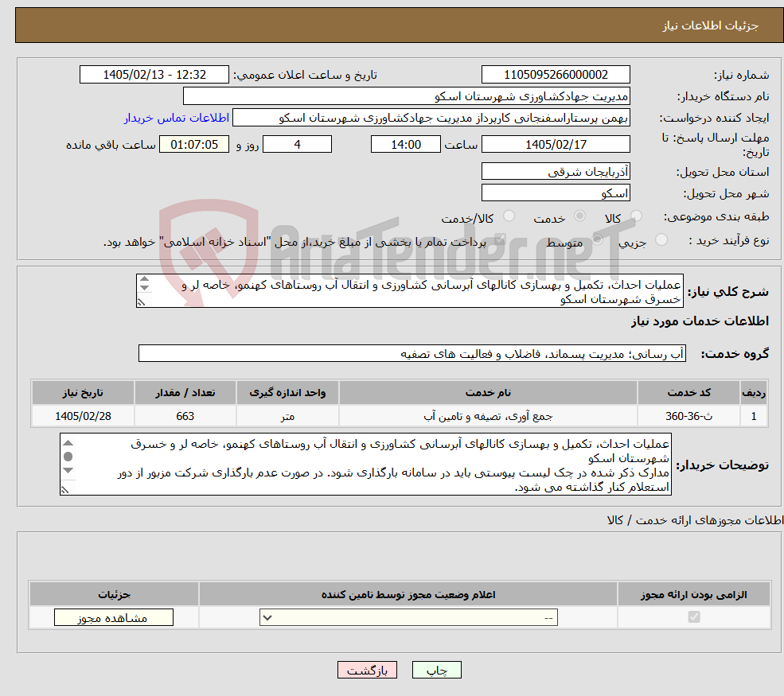Click the شرح کلی نیاز text area
This screenshot has width=784, height=696.
click(x=409, y=291)
